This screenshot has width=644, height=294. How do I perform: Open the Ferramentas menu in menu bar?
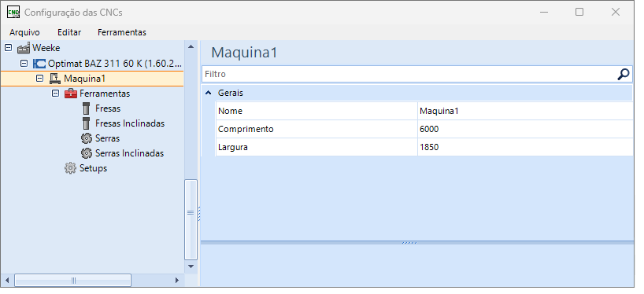point(122,32)
